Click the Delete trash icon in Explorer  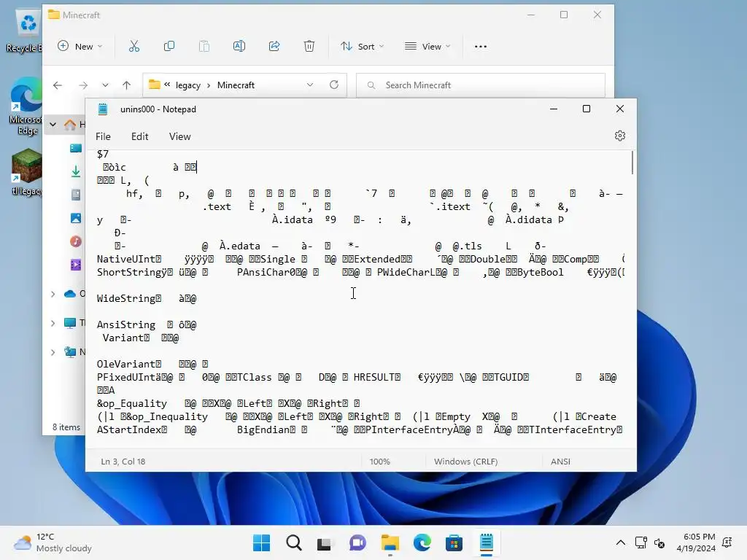(309, 46)
